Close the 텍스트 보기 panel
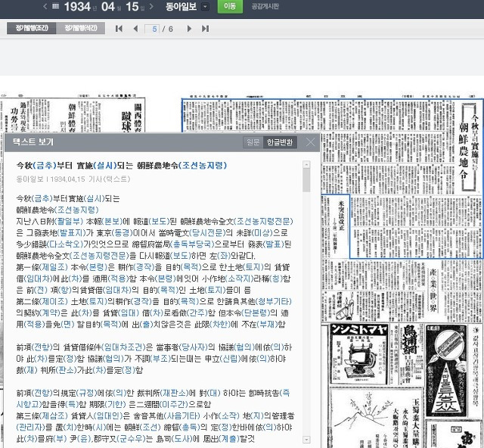Viewport: 484px width, 448px height. [310, 142]
